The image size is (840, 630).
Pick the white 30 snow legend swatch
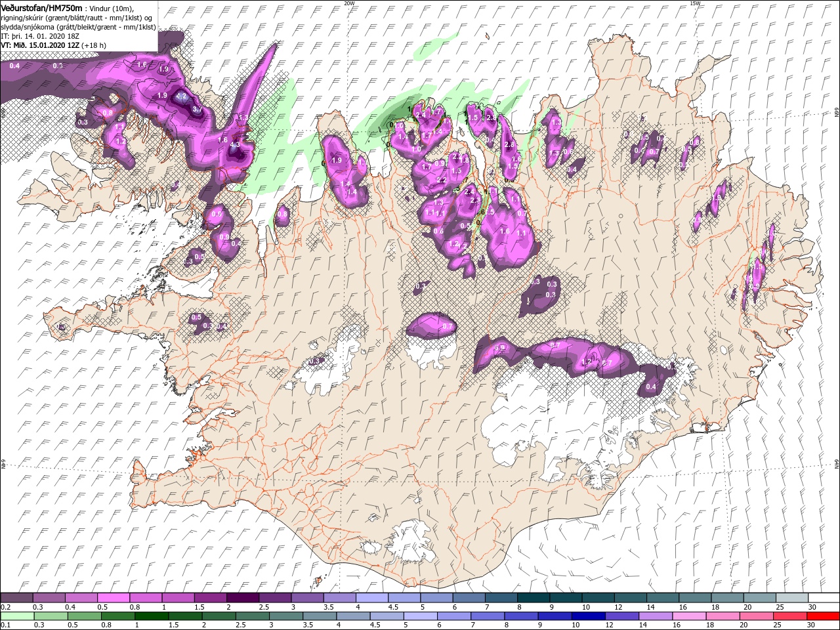(x=824, y=597)
